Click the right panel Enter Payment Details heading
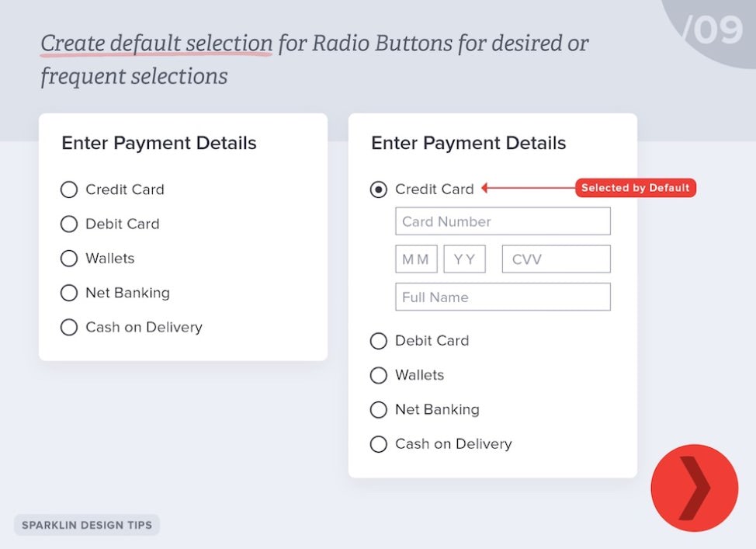Screen dimensions: 756x549 click(469, 144)
